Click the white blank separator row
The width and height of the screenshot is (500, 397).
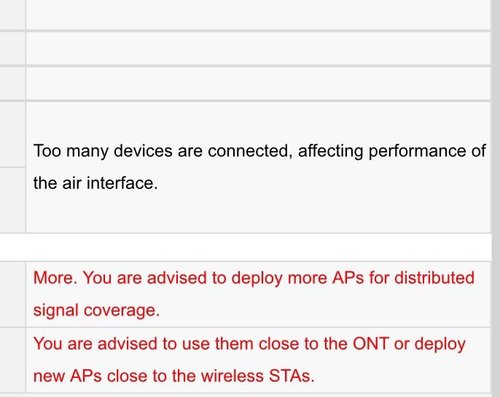point(246,247)
